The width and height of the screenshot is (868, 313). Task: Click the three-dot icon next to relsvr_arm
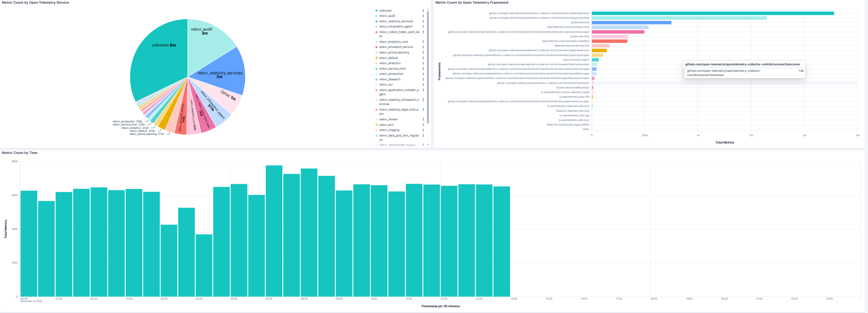coord(423,125)
